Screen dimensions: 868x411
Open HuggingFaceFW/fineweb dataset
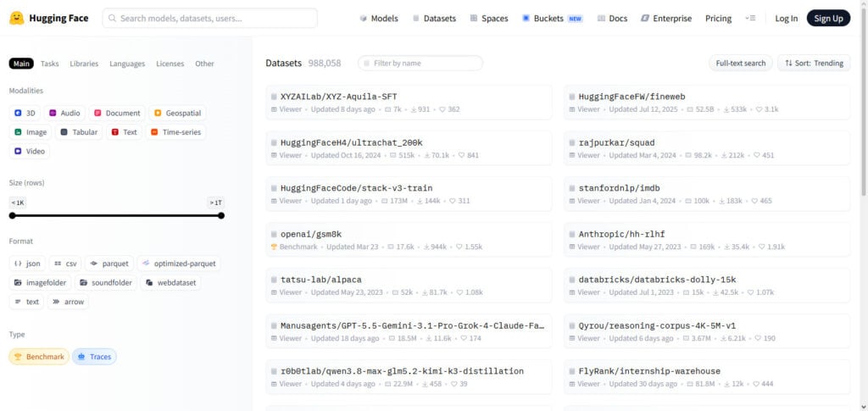(707, 103)
